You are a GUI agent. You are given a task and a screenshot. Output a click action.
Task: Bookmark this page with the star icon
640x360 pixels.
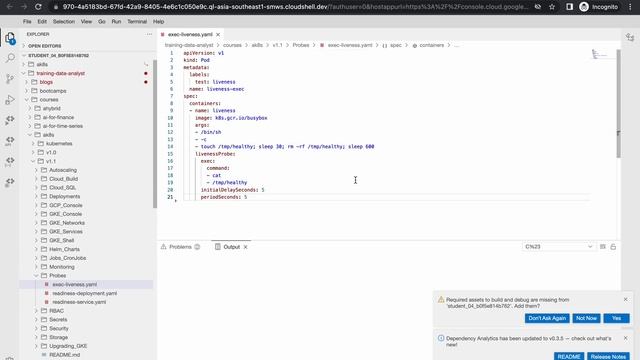pyautogui.click(x=552, y=7)
